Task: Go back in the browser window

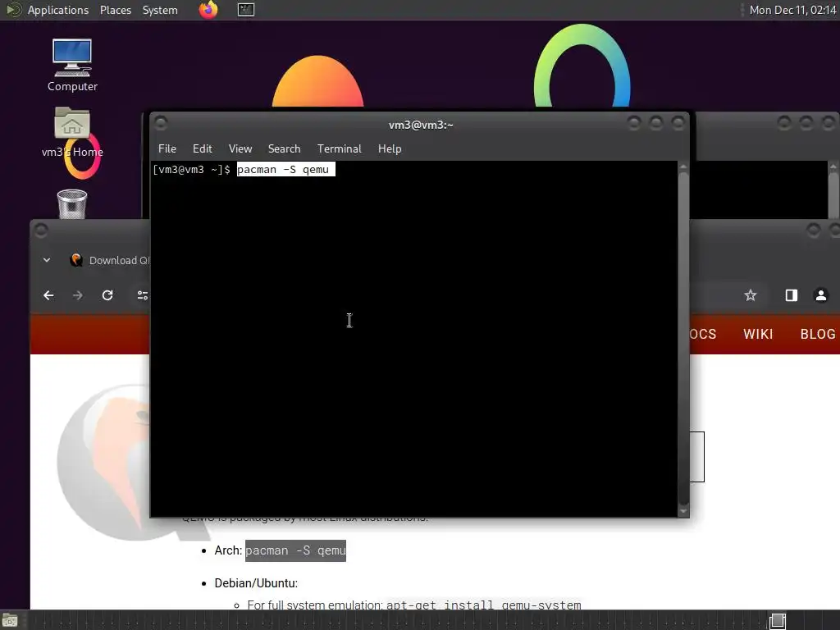Action: pos(48,295)
